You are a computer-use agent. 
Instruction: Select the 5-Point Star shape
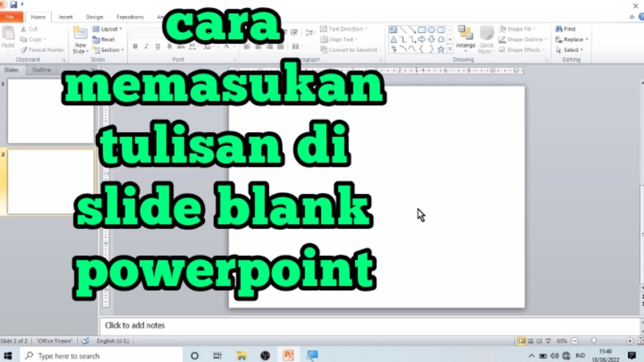coord(441,49)
